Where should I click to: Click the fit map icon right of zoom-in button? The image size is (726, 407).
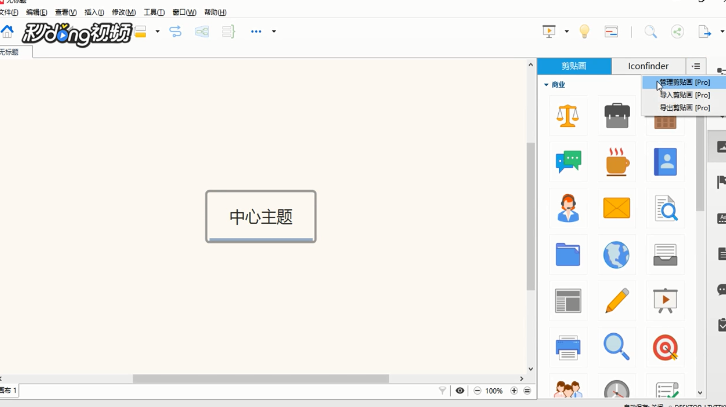click(527, 391)
